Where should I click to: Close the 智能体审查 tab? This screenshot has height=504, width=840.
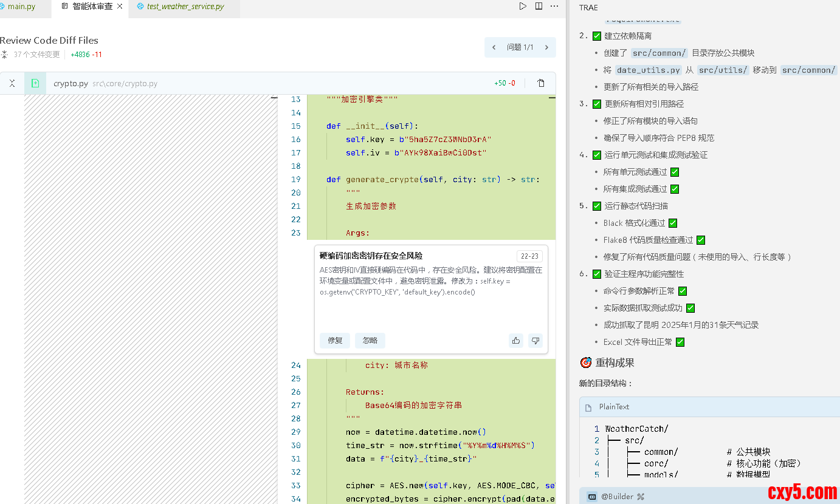[120, 7]
